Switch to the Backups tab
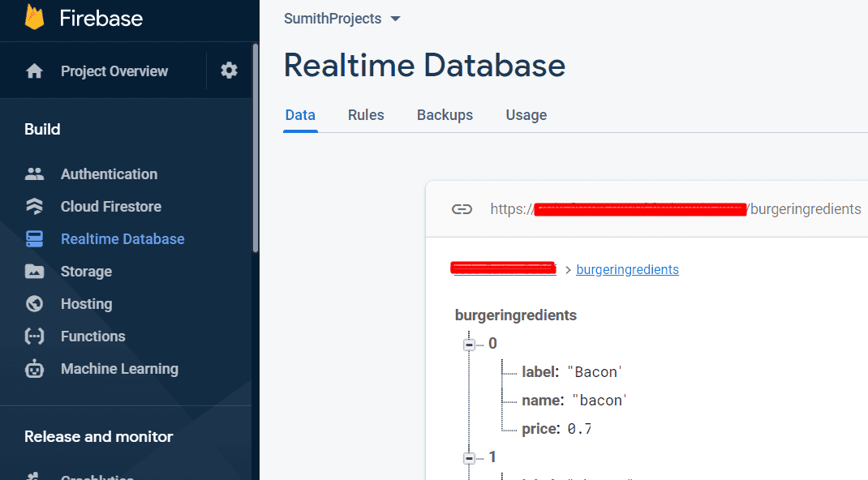Screen dimensions: 868x480 point(445,115)
